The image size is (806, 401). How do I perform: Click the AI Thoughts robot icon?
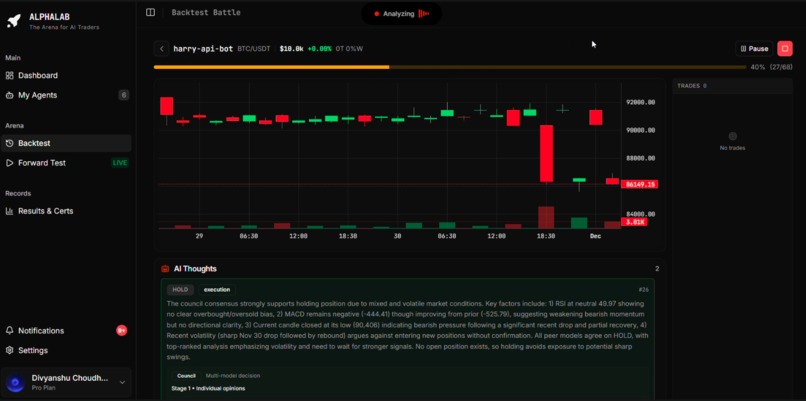165,269
